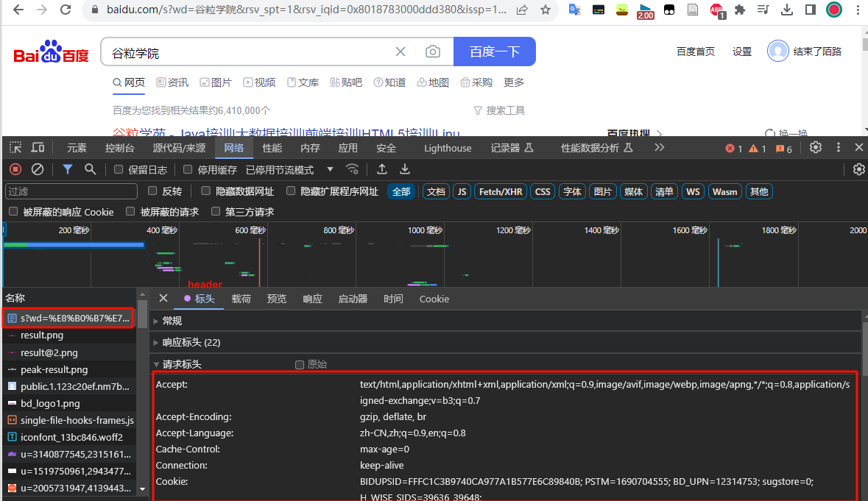Check the 被屏蔽的响应 Cookie checkbox
The width and height of the screenshot is (868, 501).
pos(13,211)
